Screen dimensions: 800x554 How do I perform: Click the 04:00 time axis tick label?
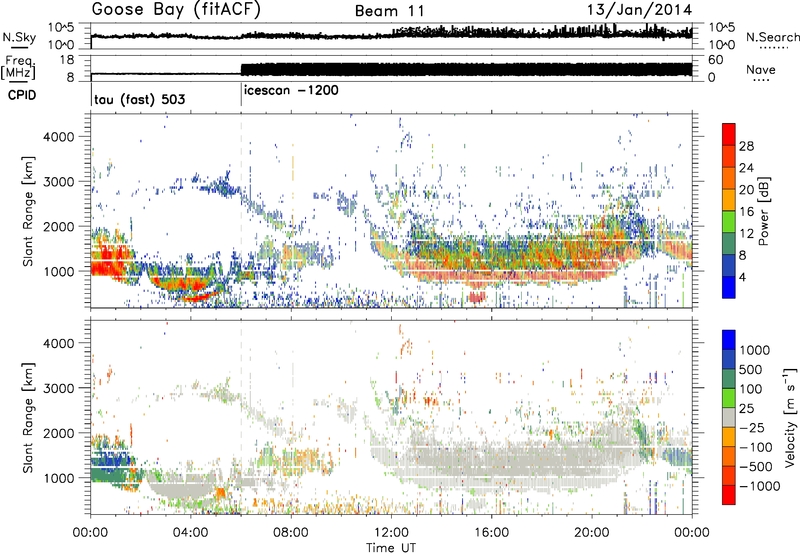[x=190, y=533]
